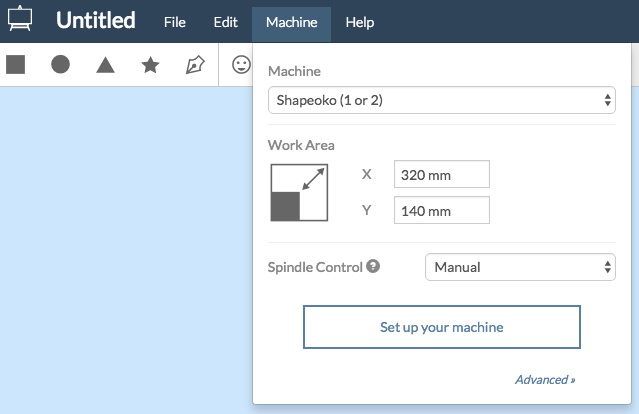This screenshot has width=639, height=414.
Task: Open the smiley icon library
Action: (x=241, y=65)
